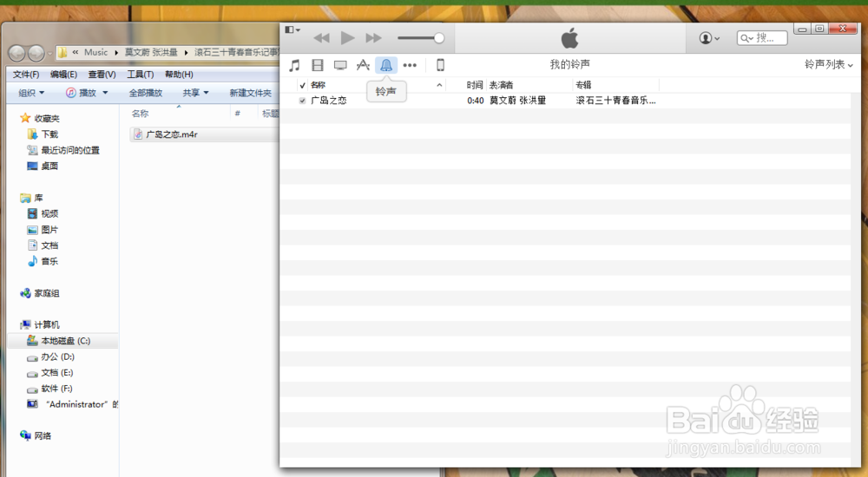Viewport: 868px width, 477px height.
Task: Open the 编辑(E) menu in Explorer
Action: [x=63, y=75]
